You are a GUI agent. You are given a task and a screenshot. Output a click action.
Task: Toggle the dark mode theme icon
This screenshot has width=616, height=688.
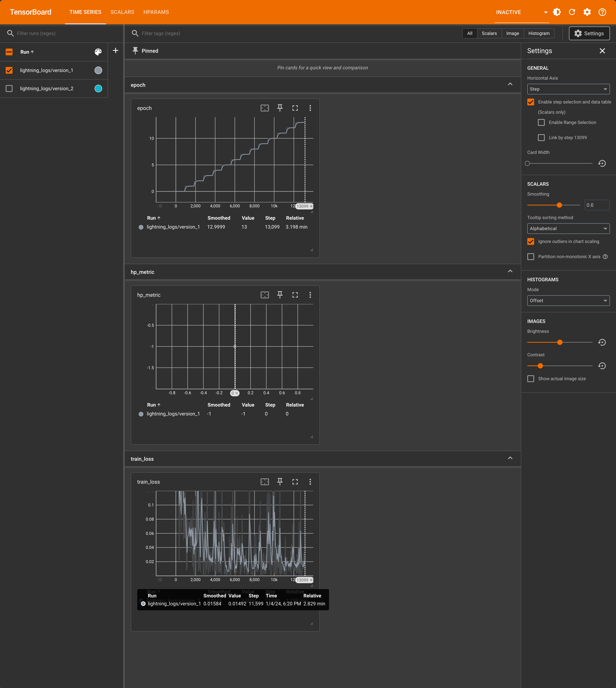tap(557, 12)
